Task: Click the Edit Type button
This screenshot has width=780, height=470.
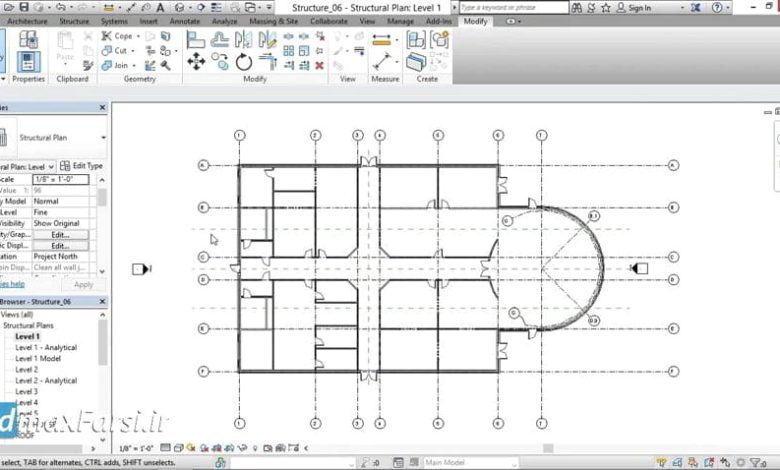Action: tap(82, 166)
